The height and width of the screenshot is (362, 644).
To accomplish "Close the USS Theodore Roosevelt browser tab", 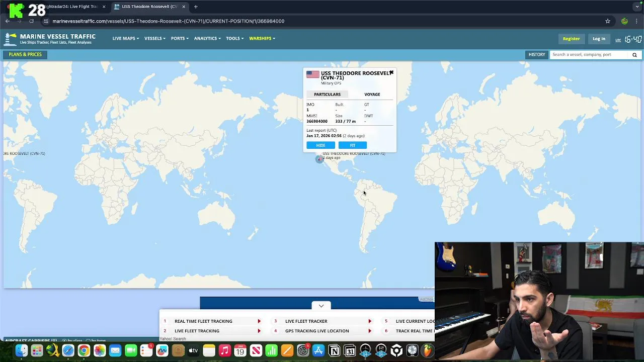I will click(184, 7).
